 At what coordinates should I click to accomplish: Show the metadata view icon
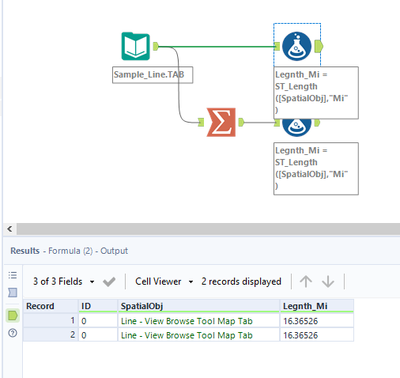13,293
